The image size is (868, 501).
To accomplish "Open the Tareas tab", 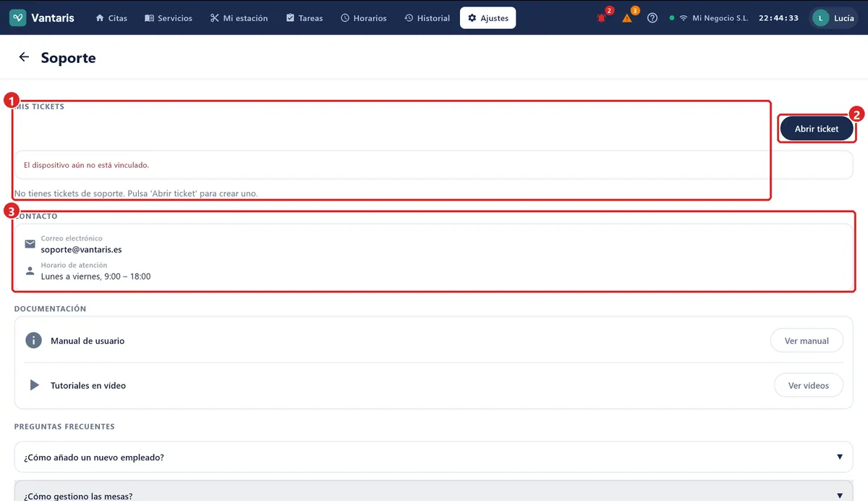I will tap(305, 18).
